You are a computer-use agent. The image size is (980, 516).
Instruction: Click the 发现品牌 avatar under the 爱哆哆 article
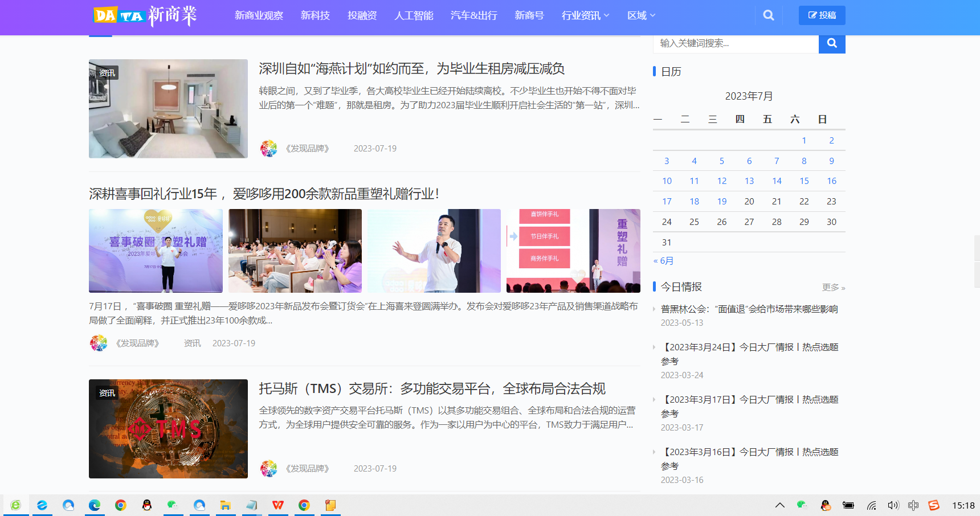[x=99, y=343]
